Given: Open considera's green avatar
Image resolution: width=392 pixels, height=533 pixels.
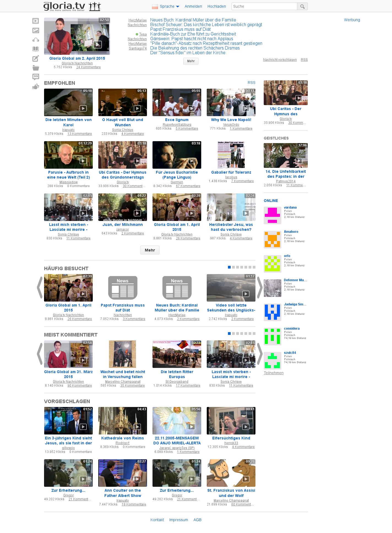Looking at the screenshot, I should point(273,336).
